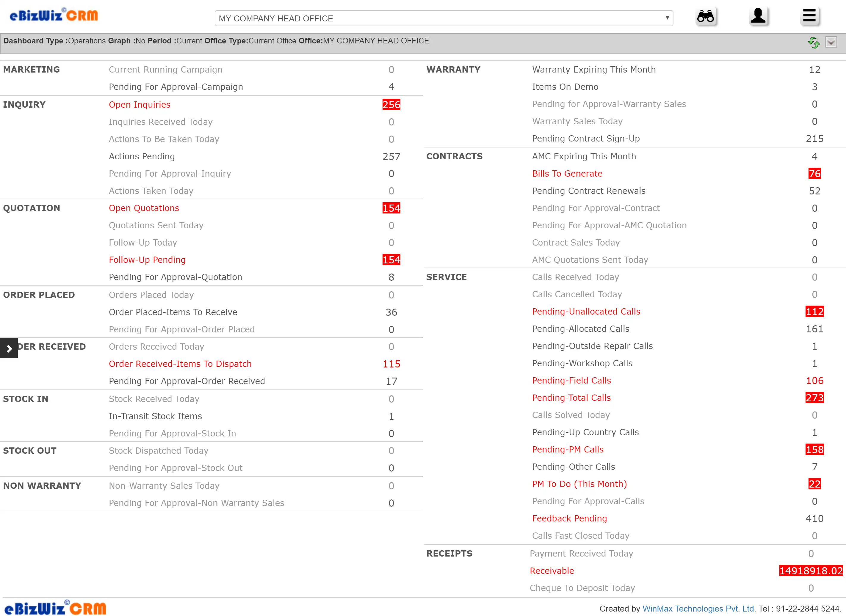Click Feedback Pending link
Screen dimensions: 846x616
(569, 518)
